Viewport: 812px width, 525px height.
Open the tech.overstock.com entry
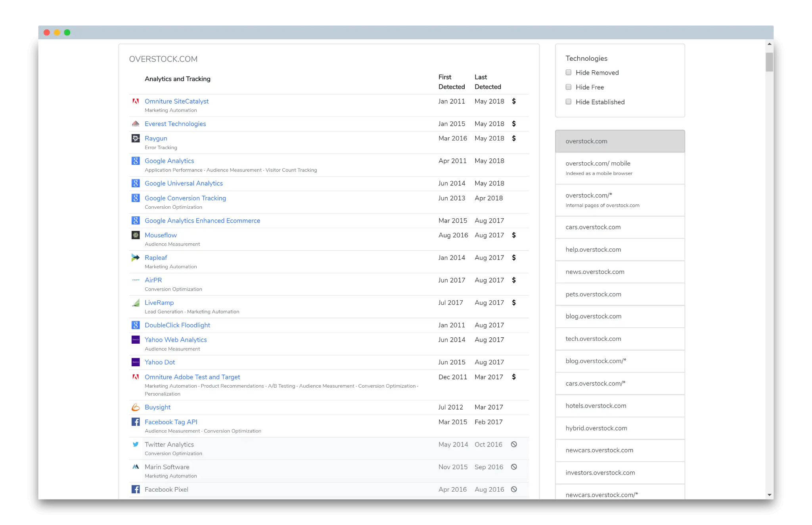click(x=620, y=339)
